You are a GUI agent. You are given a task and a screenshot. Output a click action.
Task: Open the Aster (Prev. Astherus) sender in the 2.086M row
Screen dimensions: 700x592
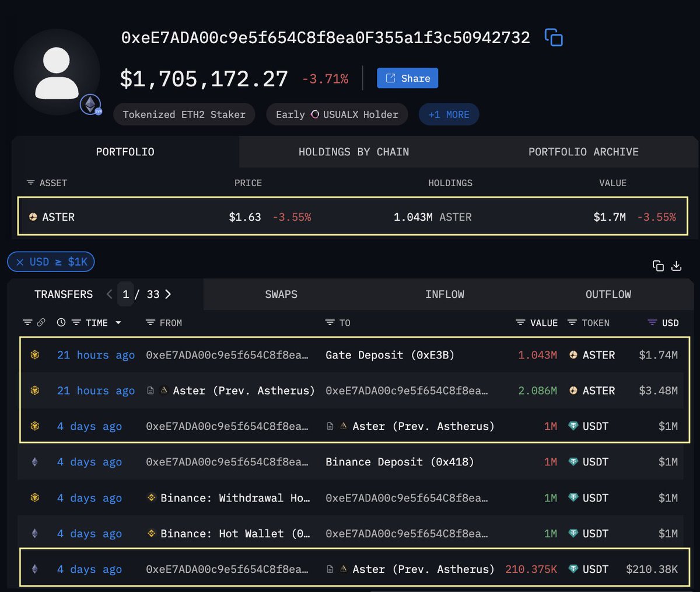(244, 391)
